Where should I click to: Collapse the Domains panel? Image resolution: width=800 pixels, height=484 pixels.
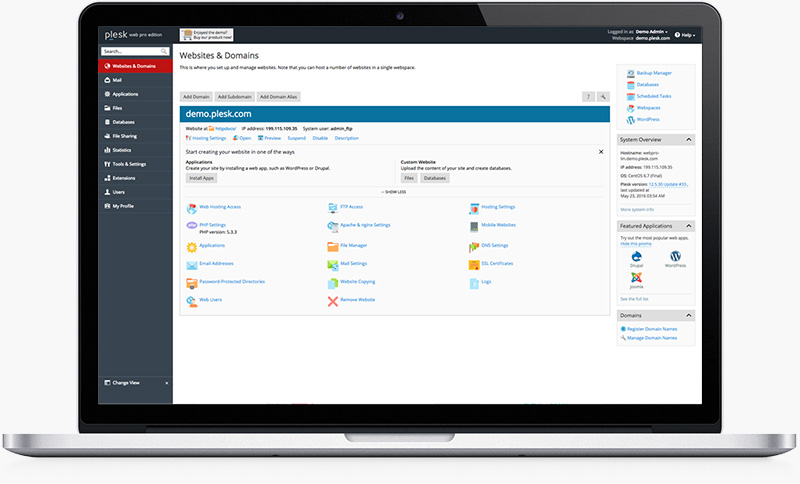click(688, 316)
